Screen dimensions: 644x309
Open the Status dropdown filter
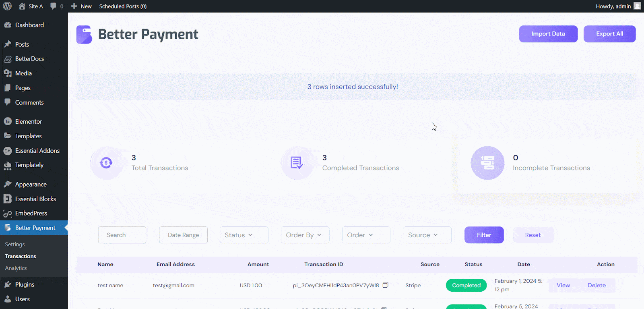[244, 235]
